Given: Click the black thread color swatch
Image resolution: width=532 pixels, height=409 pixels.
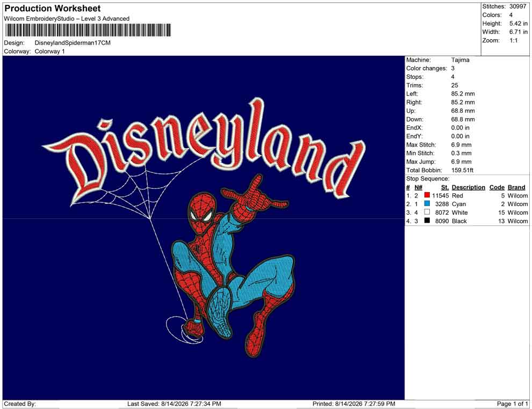Looking at the screenshot, I should pyautogui.click(x=427, y=221).
